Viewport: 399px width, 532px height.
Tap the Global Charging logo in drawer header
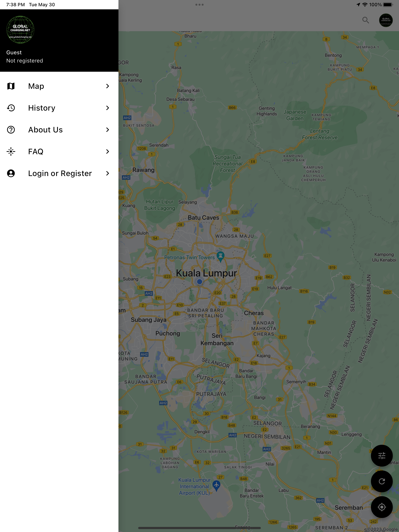(x=20, y=30)
